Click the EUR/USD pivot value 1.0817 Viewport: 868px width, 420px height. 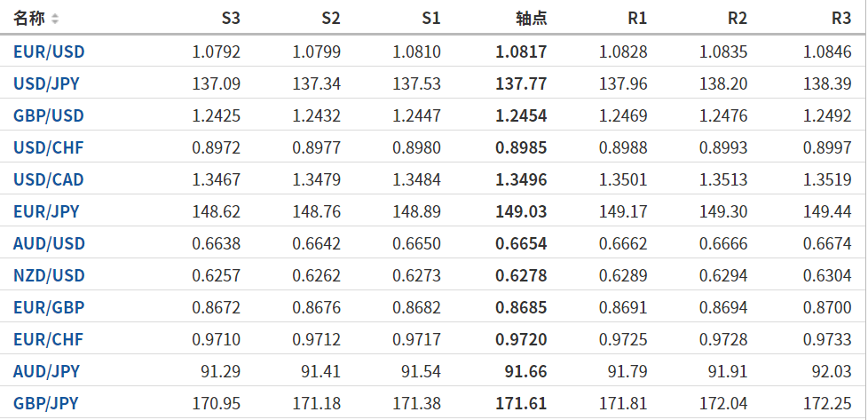pos(521,52)
